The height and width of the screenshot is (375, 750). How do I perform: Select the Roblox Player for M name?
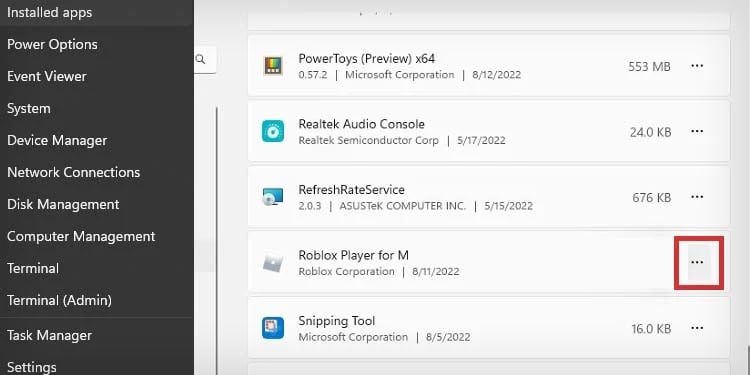pos(353,255)
